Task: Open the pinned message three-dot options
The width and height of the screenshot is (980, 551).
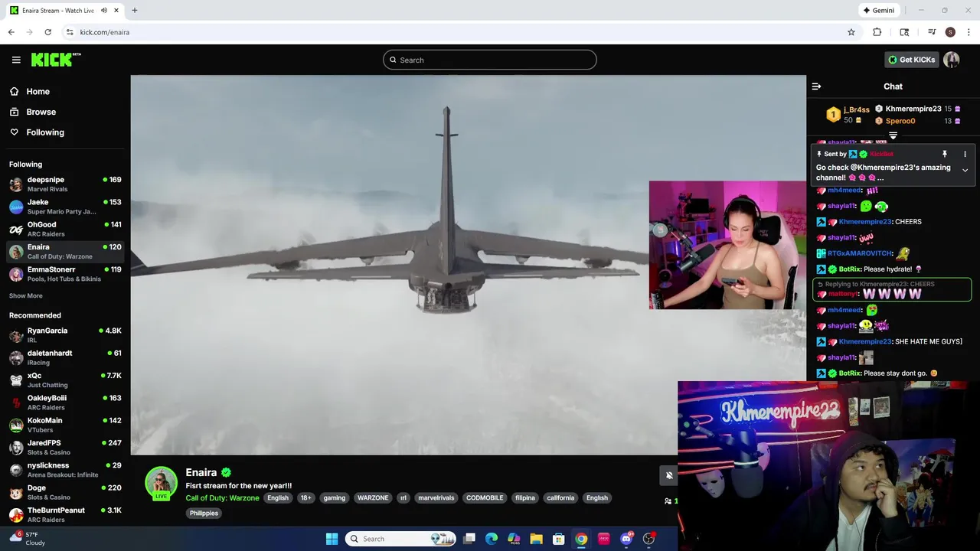Action: [965, 154]
